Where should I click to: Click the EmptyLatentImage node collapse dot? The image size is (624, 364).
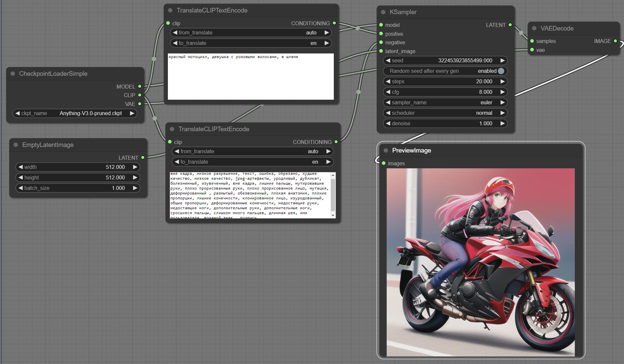pyautogui.click(x=16, y=145)
